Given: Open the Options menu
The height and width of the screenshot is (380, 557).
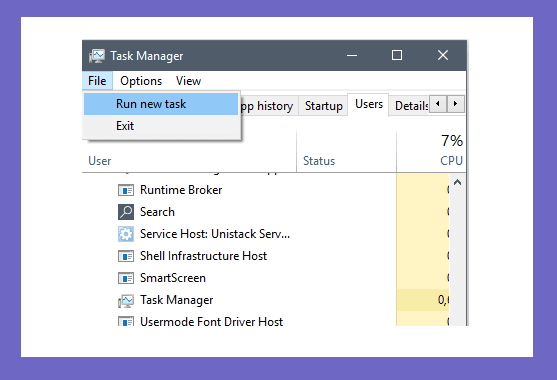Looking at the screenshot, I should [141, 81].
